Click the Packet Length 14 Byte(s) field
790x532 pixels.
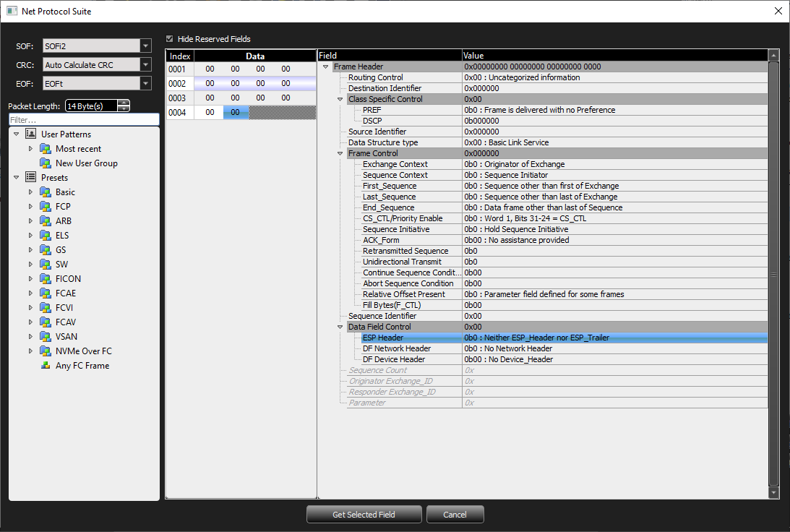tap(91, 106)
